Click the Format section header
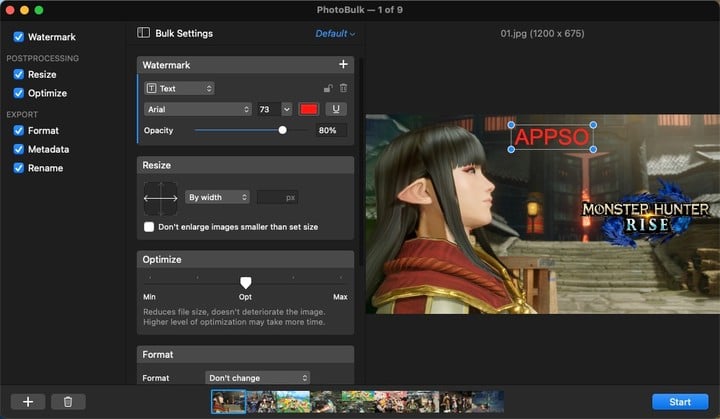 coord(246,355)
